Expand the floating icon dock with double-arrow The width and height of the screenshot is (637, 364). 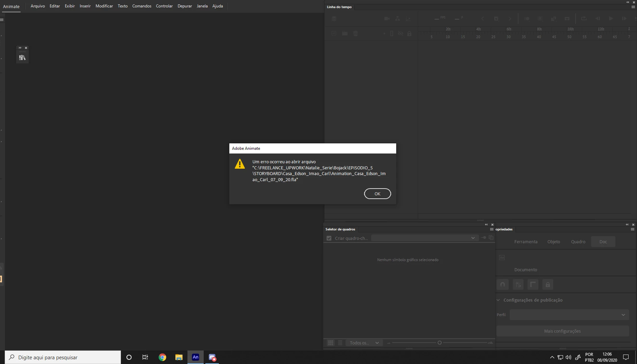[20, 48]
